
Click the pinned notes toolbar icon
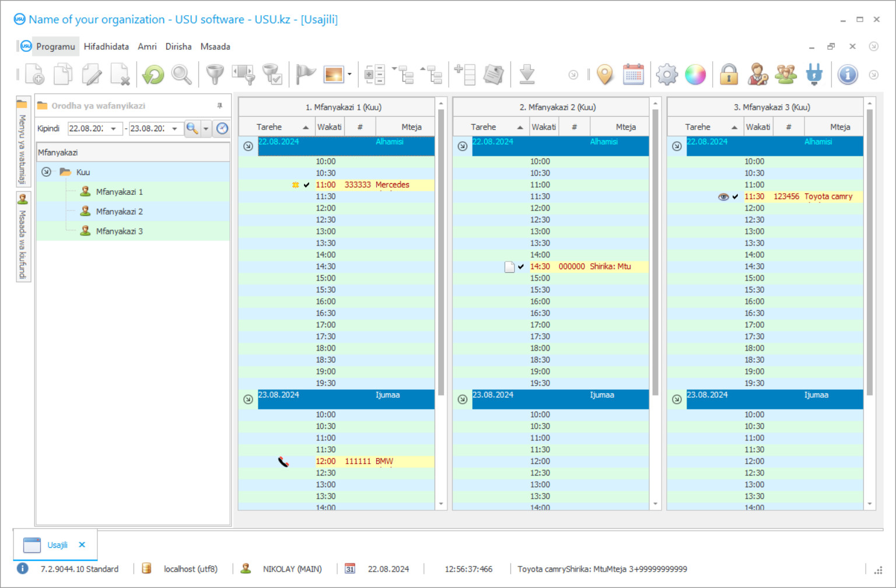pyautogui.click(x=494, y=75)
